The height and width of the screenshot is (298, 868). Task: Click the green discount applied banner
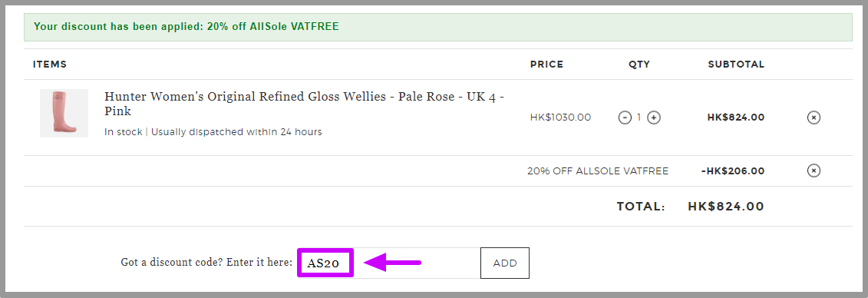coord(438,27)
